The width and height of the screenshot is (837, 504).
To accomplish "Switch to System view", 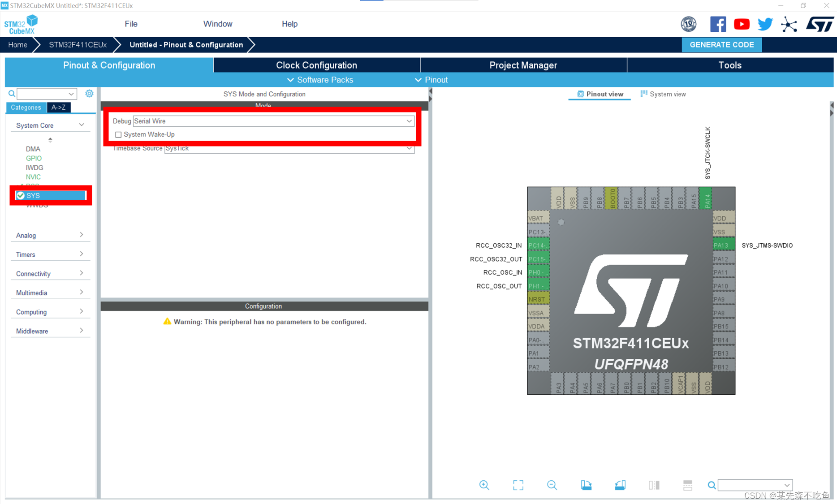I will pos(663,94).
